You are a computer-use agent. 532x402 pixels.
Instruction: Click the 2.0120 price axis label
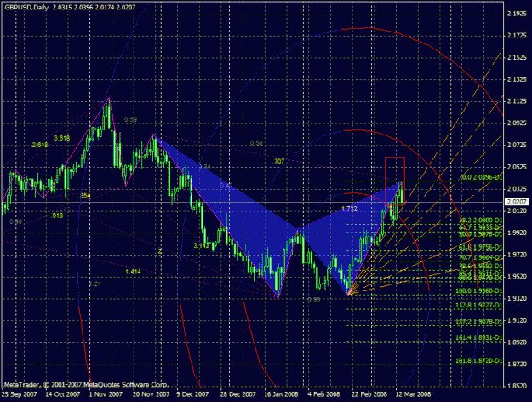click(x=517, y=211)
